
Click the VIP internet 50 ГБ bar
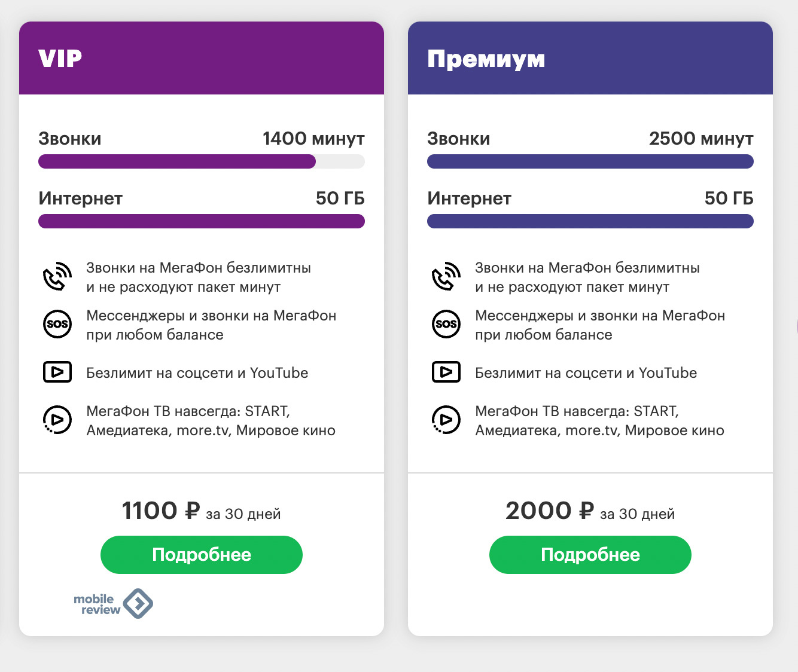click(x=202, y=221)
